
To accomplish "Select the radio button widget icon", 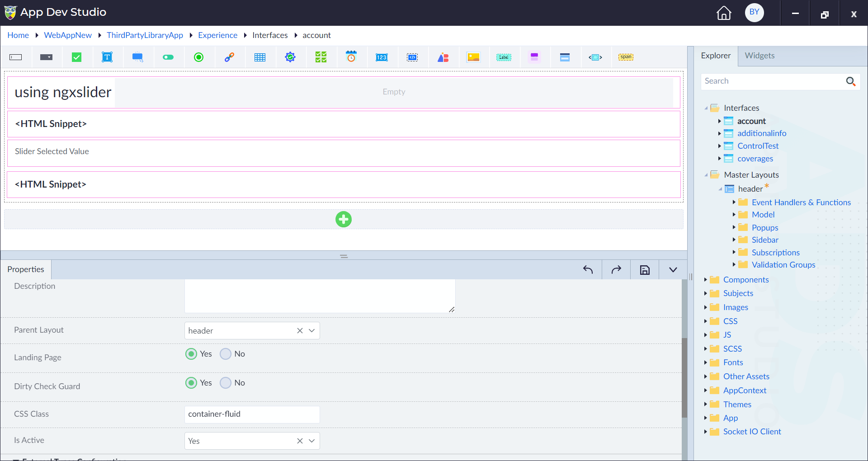I will point(198,57).
